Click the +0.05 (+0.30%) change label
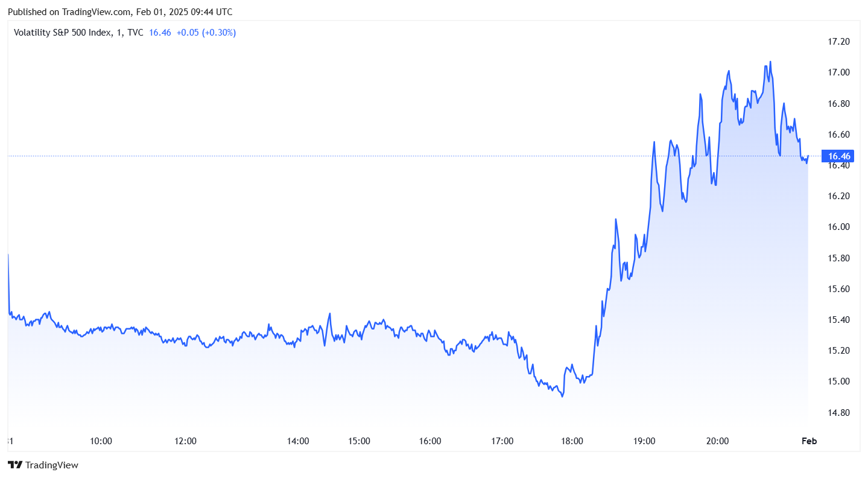Image resolution: width=868 pixels, height=478 pixels. [206, 33]
